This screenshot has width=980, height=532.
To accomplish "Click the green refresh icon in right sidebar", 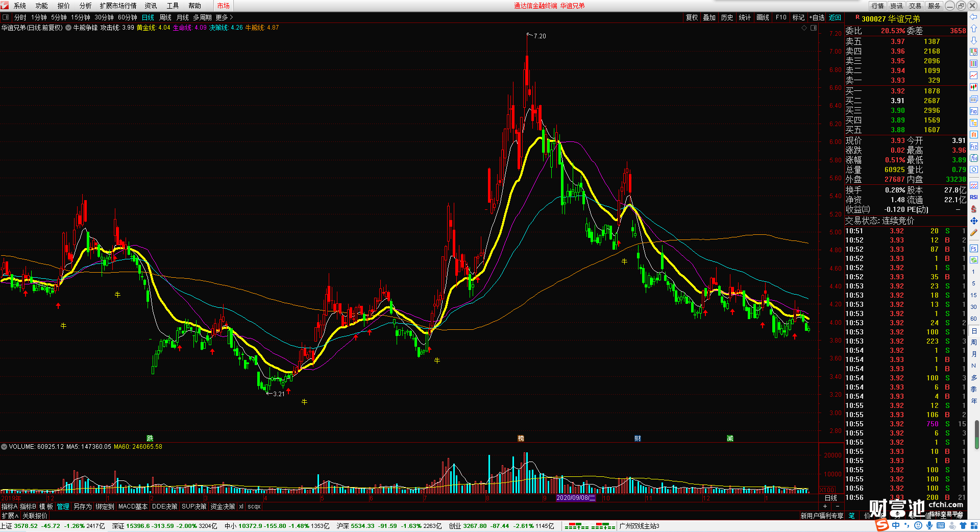I will [973, 260].
